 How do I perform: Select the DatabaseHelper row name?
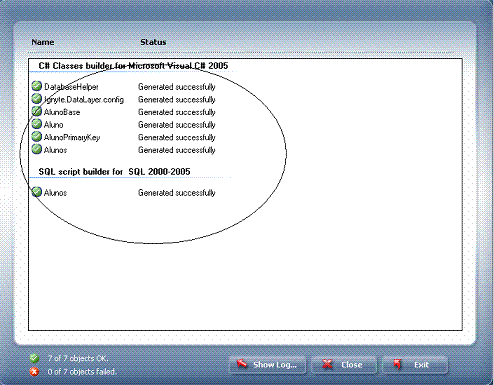(x=71, y=87)
